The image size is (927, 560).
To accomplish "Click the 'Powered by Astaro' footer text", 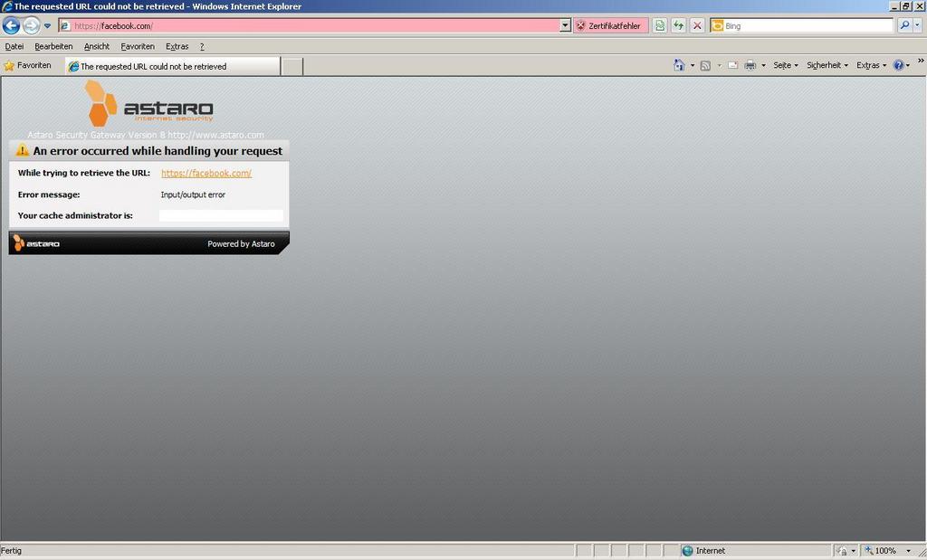I will tap(241, 243).
